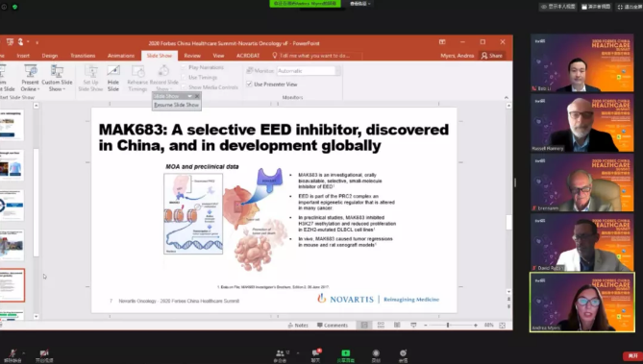This screenshot has width=643, height=364.
Task: Open the Insert ribbon tab
Action: click(x=23, y=56)
